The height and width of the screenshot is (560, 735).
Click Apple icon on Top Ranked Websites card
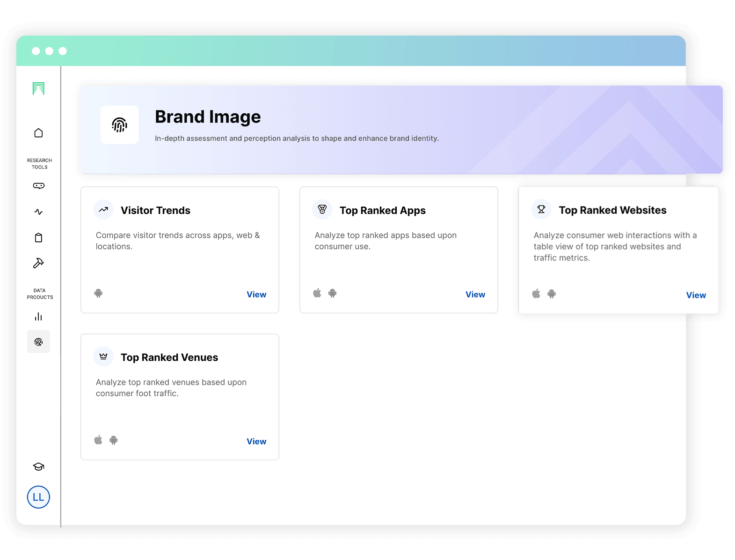(536, 294)
